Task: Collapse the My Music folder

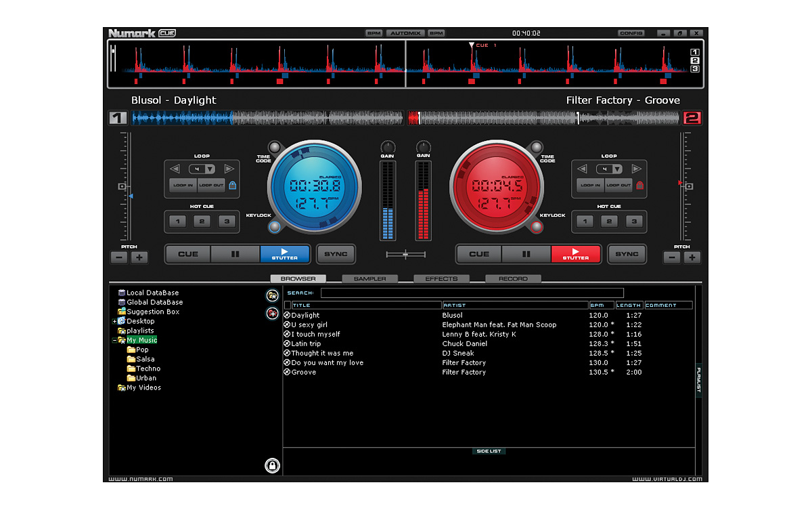Action: pos(114,340)
